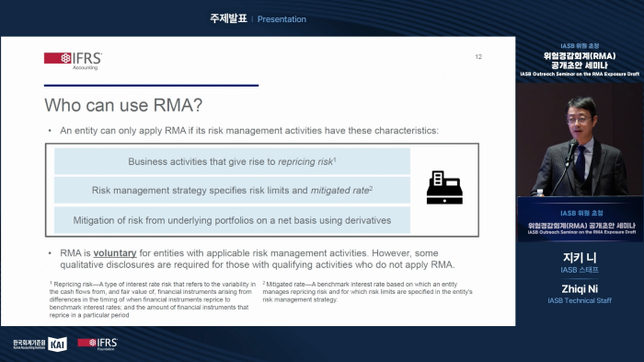644x362 pixels.
Task: Click the 'IASB 스태프' label
Action: (580, 270)
